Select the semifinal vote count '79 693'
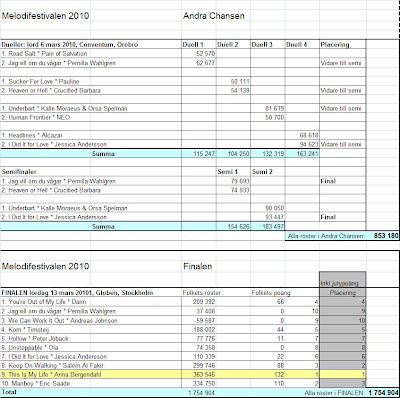This screenshot has width=400, height=398. point(240,181)
